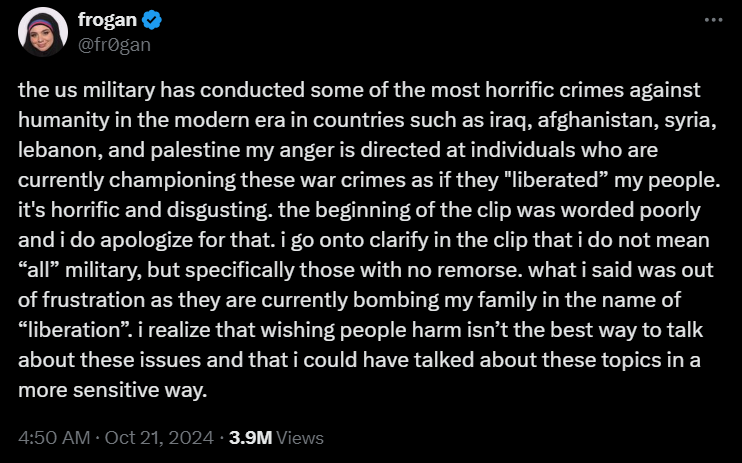742x463 pixels.
Task: Open the @fr0gan handle link
Action: [x=114, y=44]
